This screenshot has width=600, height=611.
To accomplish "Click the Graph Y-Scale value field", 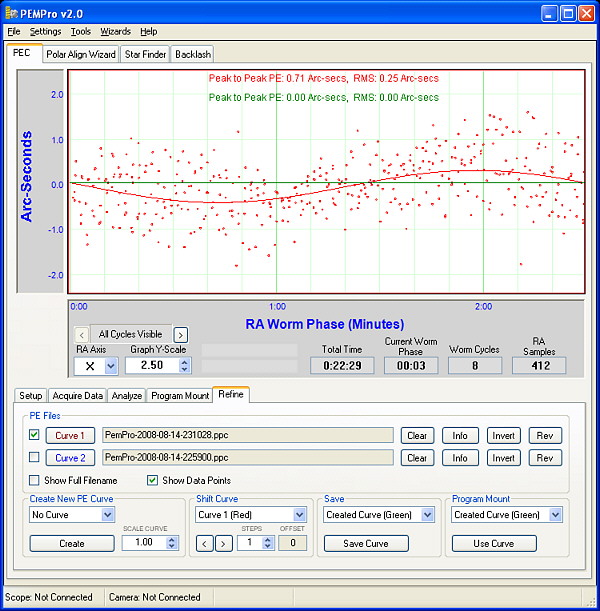I will pyautogui.click(x=152, y=366).
